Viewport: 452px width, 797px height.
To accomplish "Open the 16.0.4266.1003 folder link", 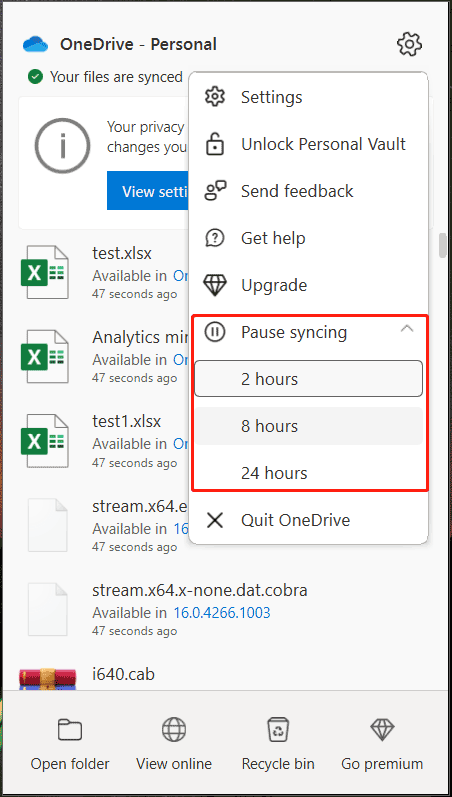I will [222, 612].
